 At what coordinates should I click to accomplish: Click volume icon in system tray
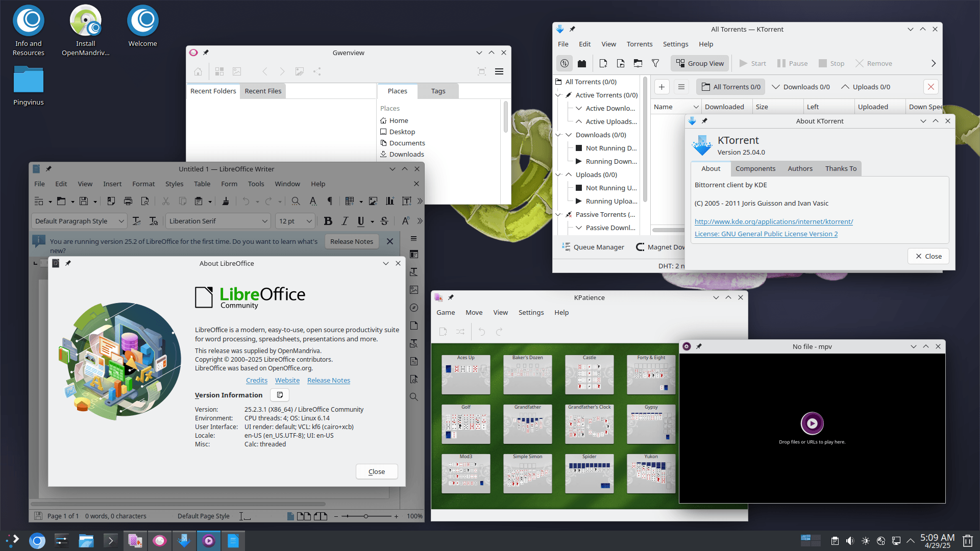[850, 541]
